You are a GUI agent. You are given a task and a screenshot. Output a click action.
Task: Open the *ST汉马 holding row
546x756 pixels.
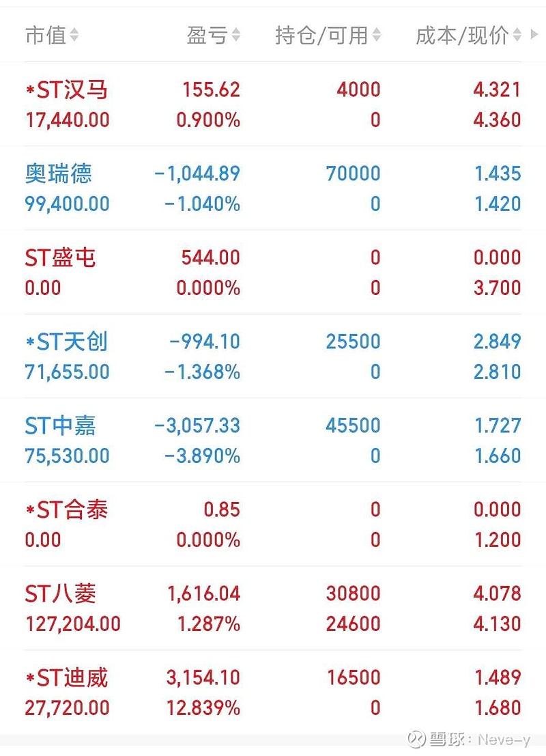[273, 104]
